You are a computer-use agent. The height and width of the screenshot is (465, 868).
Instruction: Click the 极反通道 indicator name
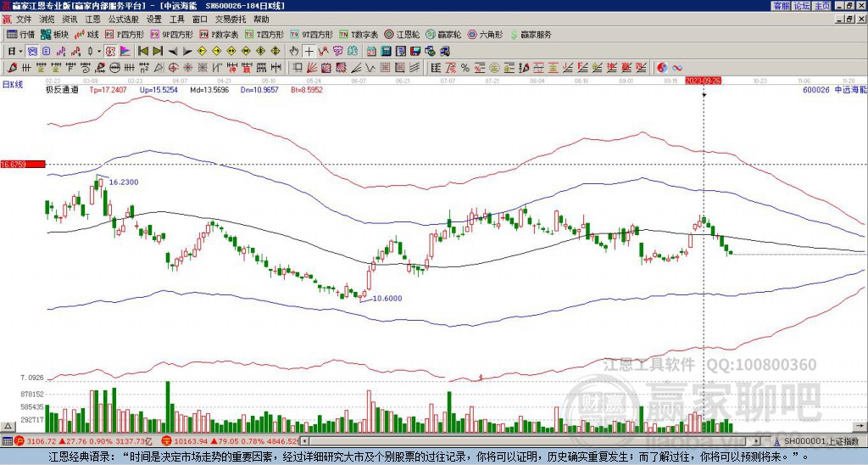(62, 89)
